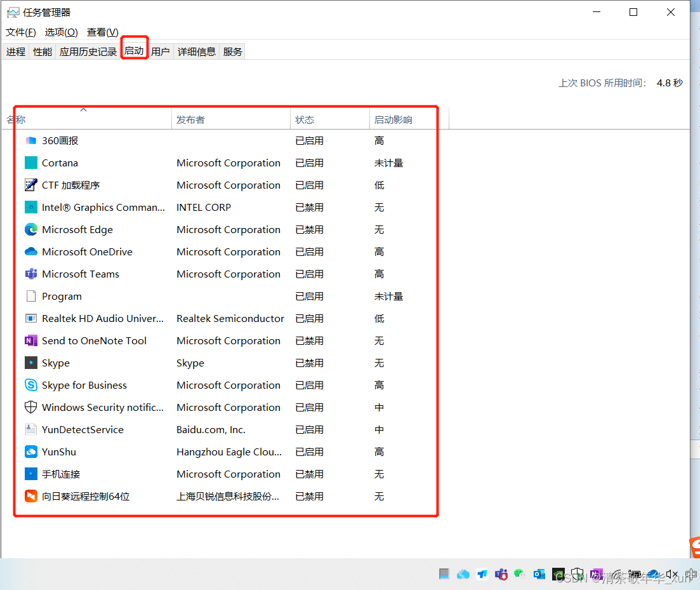Open the Teams tray icon with notification

click(x=501, y=574)
